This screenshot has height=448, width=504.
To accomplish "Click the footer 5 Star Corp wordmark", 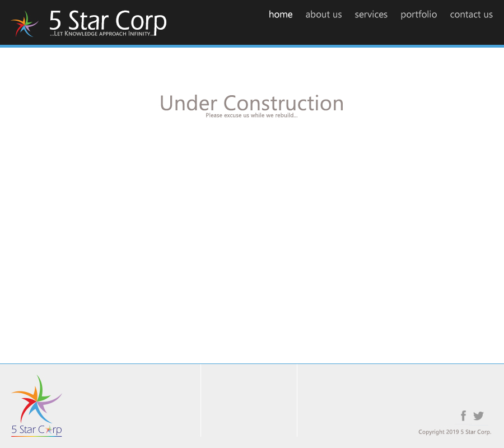I will point(36,430).
